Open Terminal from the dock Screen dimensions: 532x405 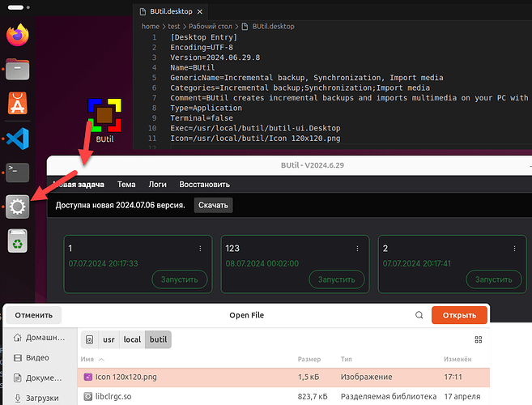[18, 173]
